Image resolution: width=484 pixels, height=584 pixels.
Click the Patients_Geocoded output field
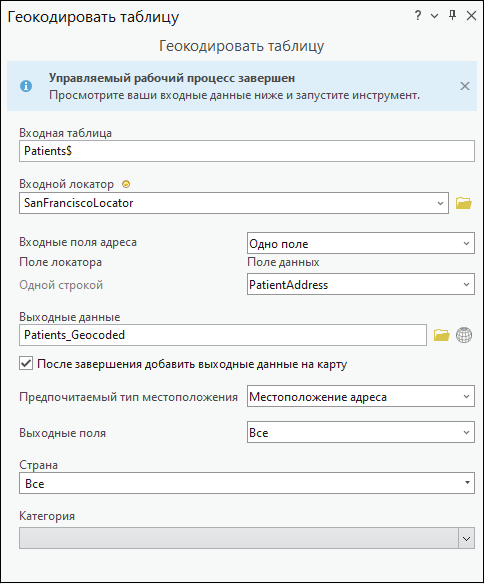[x=223, y=335]
